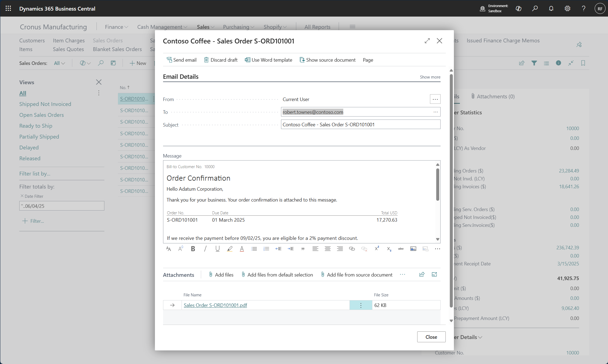Align message text right
The image size is (608, 364).
(340, 249)
